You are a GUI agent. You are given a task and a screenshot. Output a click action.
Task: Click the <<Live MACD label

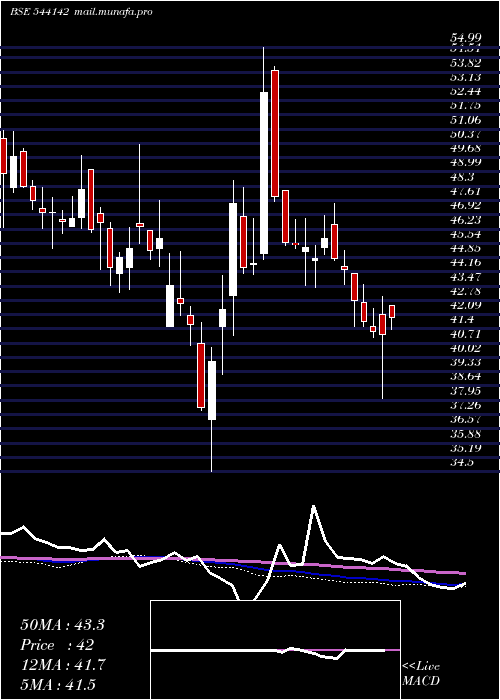[421, 674]
